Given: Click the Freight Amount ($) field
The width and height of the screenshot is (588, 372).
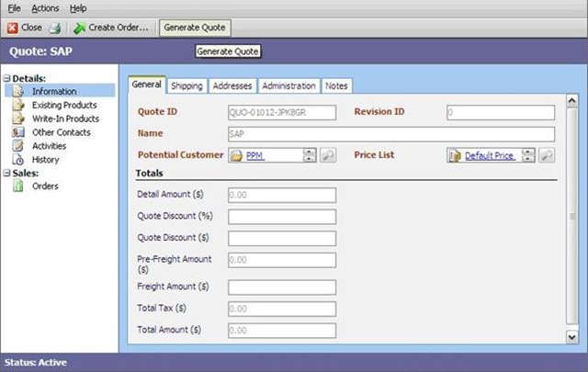Looking at the screenshot, I should point(282,287).
